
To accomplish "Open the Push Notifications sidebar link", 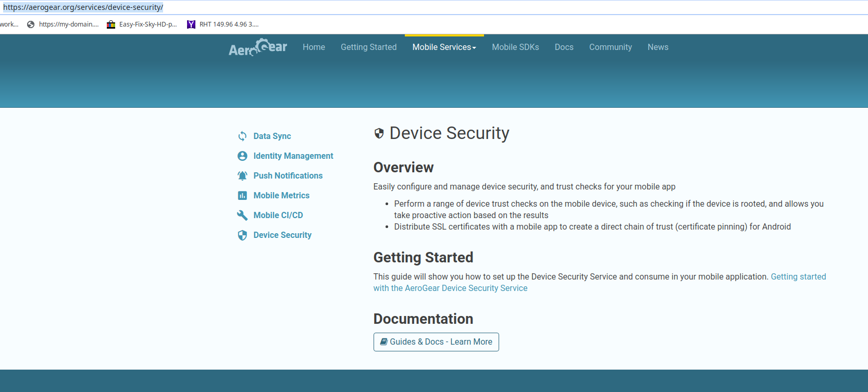I will pos(288,175).
